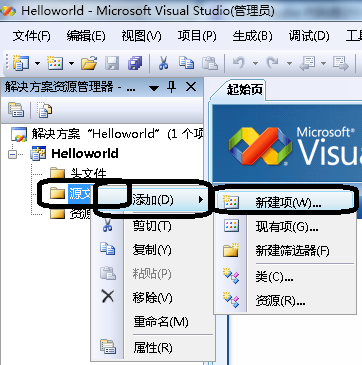
Task: Open the 视图(V) menu
Action: pos(141,36)
